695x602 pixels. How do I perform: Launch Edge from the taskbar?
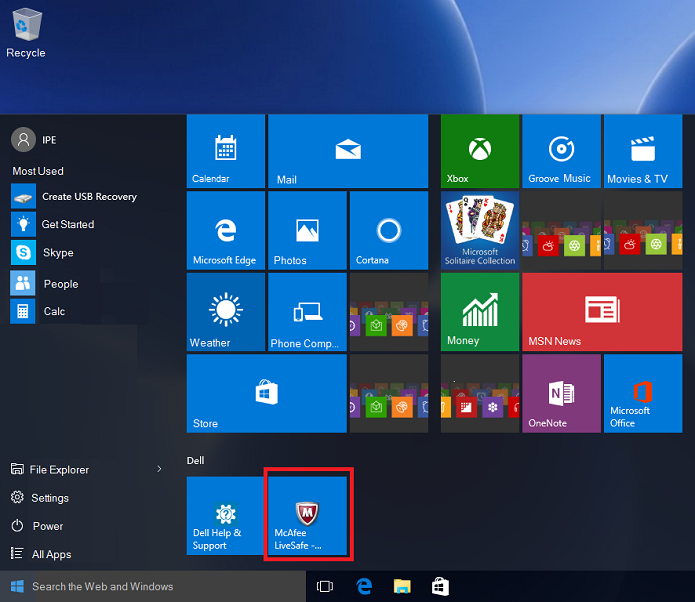pos(364,586)
